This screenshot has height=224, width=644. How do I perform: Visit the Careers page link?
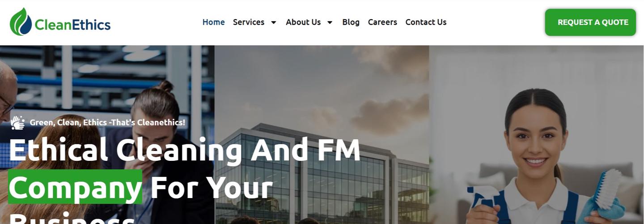tap(382, 22)
